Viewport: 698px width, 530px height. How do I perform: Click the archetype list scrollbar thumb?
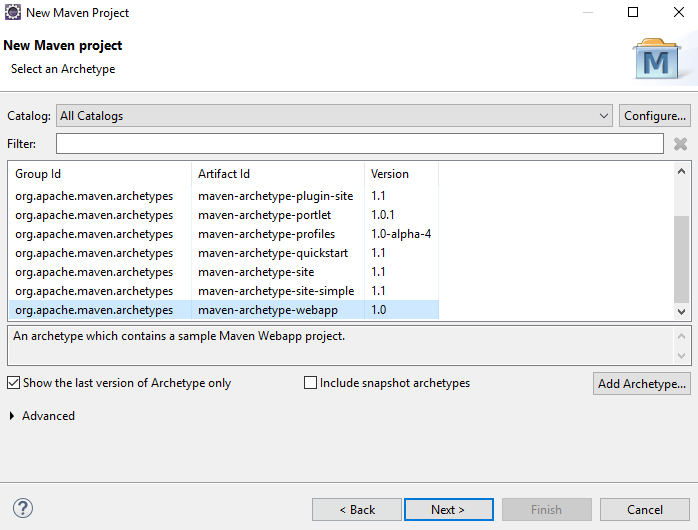pyautogui.click(x=681, y=259)
